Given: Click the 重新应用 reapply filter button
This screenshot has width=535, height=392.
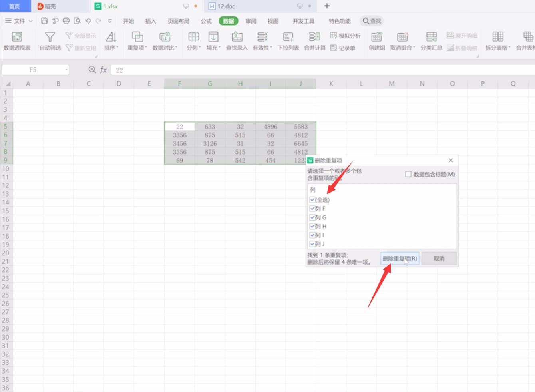Looking at the screenshot, I should click(81, 48).
